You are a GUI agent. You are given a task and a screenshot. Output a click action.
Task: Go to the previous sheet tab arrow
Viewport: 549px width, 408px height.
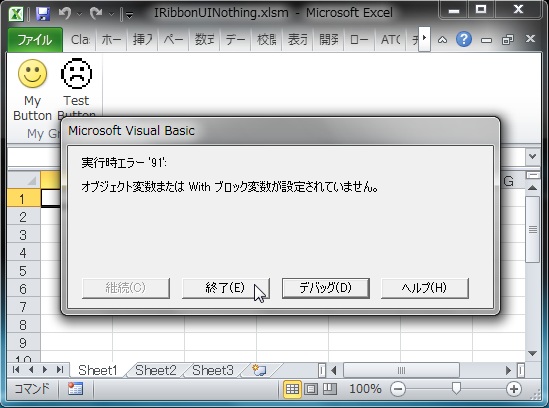click(31, 370)
